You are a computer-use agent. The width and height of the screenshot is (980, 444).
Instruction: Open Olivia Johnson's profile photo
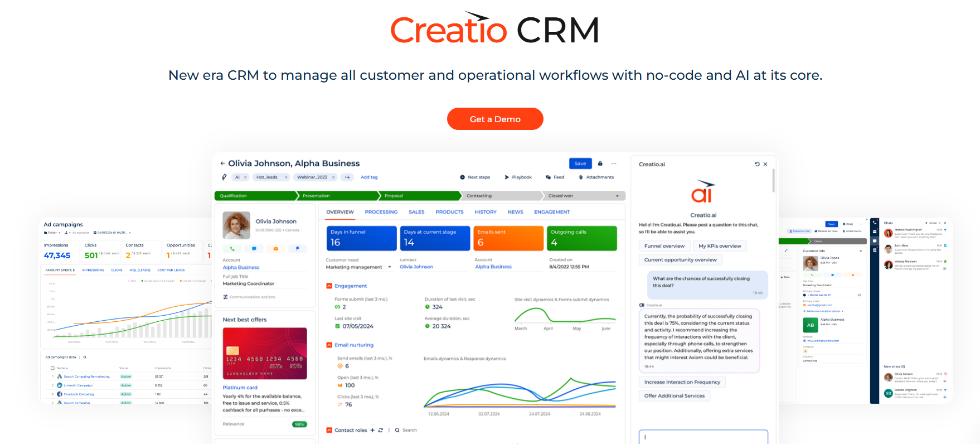236,225
